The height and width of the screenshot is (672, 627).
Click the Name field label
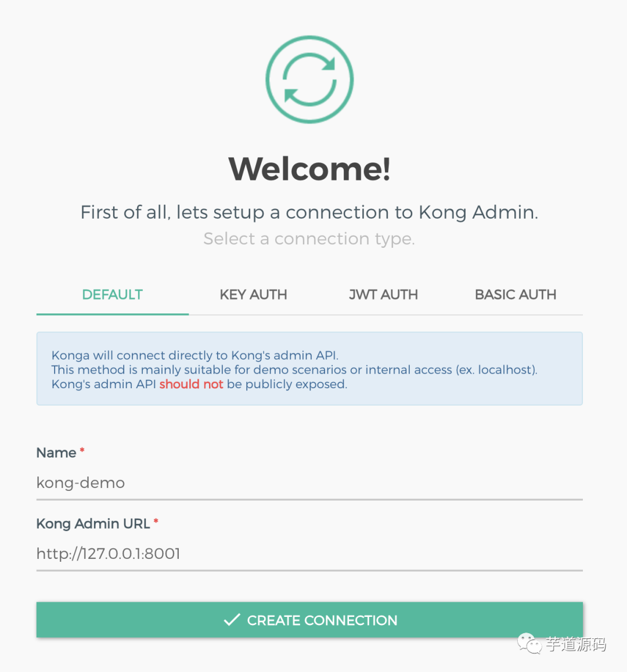tap(56, 453)
